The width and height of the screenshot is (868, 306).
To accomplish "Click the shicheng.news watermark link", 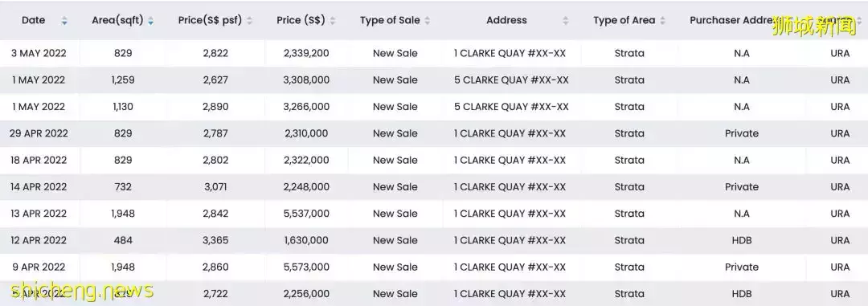I will point(82,291).
